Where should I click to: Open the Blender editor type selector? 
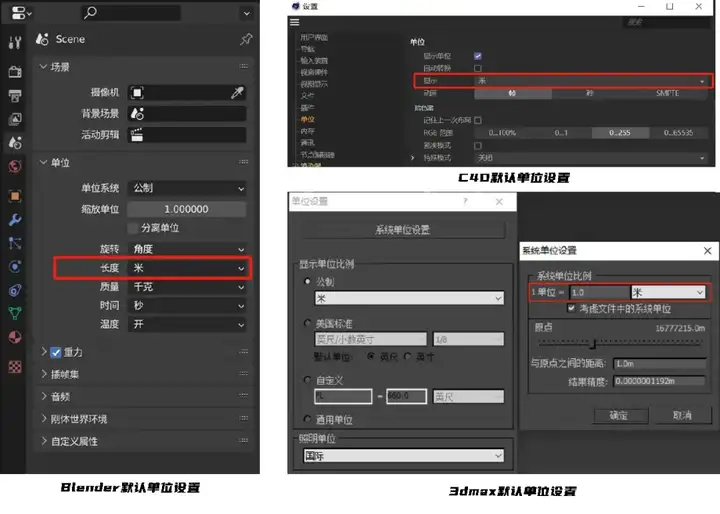pos(21,13)
